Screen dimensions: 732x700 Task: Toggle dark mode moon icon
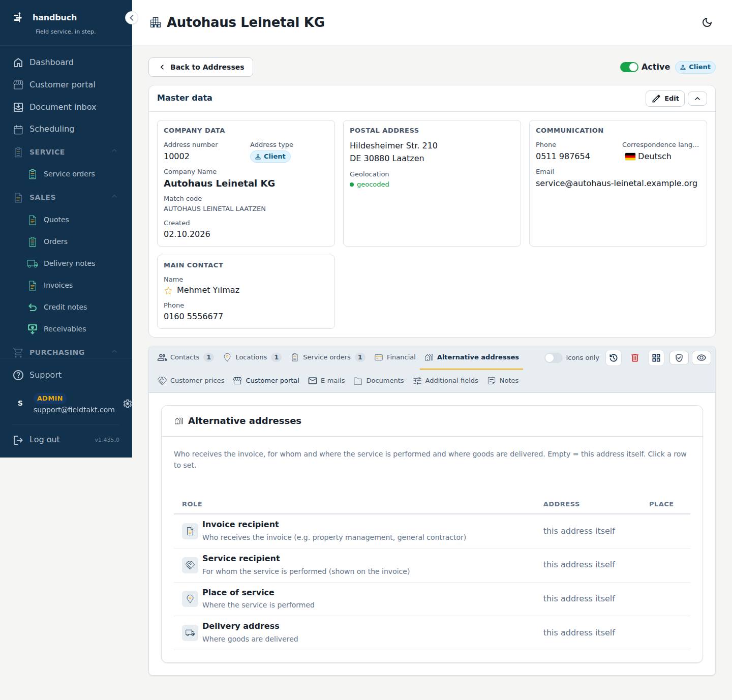(x=707, y=22)
